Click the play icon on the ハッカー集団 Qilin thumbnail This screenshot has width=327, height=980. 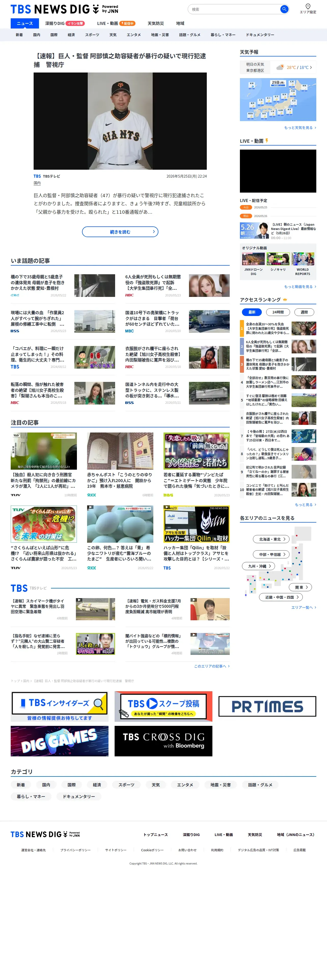[167, 508]
